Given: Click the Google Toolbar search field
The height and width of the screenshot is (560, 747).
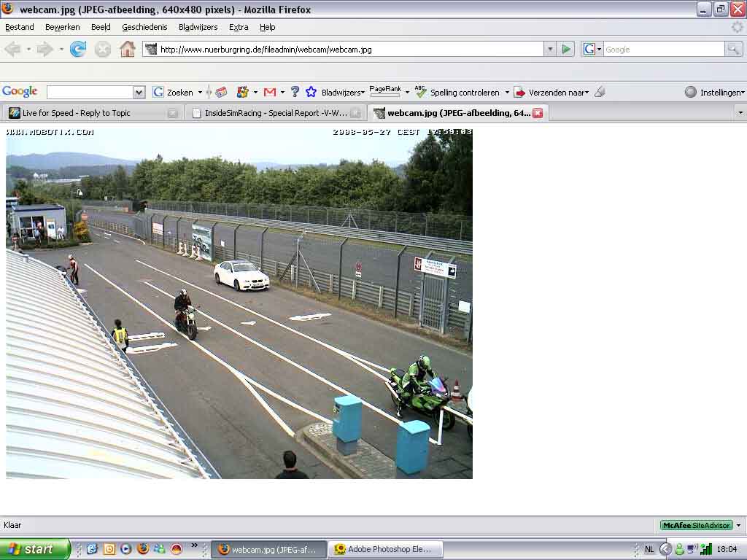Looking at the screenshot, I should 90,92.
